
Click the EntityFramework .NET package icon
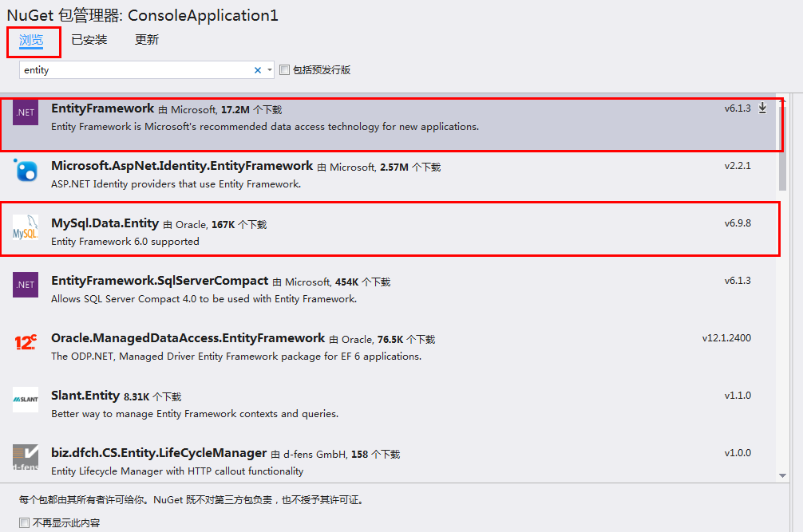[26, 112]
